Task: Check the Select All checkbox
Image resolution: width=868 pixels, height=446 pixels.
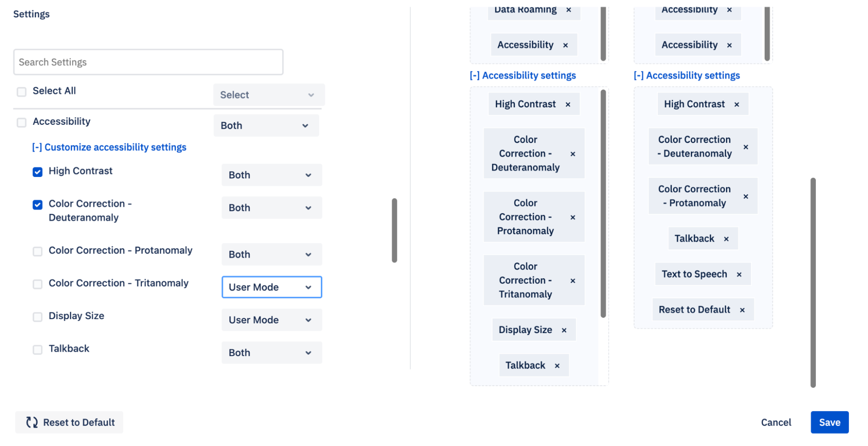Action: pyautogui.click(x=21, y=91)
